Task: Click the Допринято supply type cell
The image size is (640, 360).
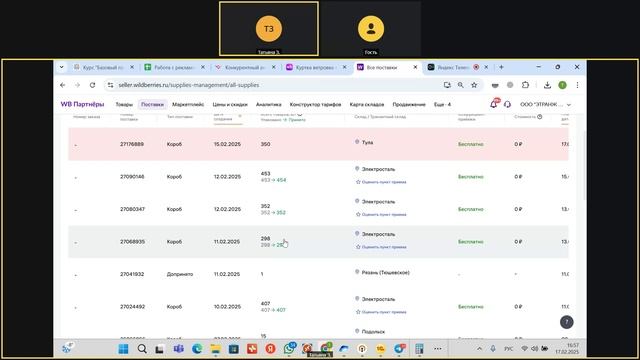Action: coord(180,274)
